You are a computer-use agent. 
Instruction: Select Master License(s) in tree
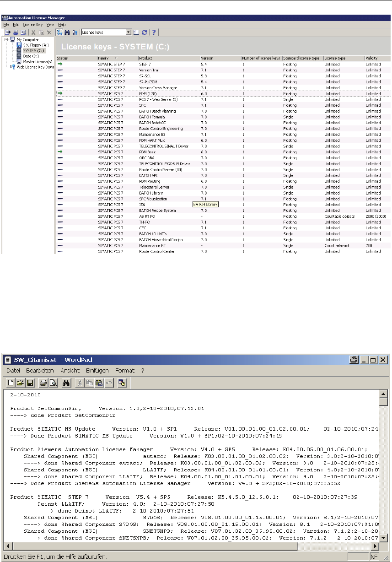coord(38,61)
